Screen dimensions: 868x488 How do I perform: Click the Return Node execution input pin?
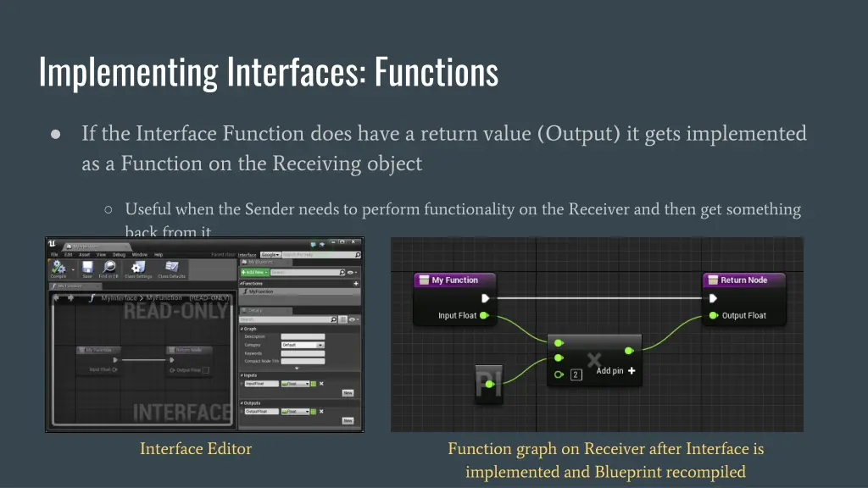tap(714, 298)
